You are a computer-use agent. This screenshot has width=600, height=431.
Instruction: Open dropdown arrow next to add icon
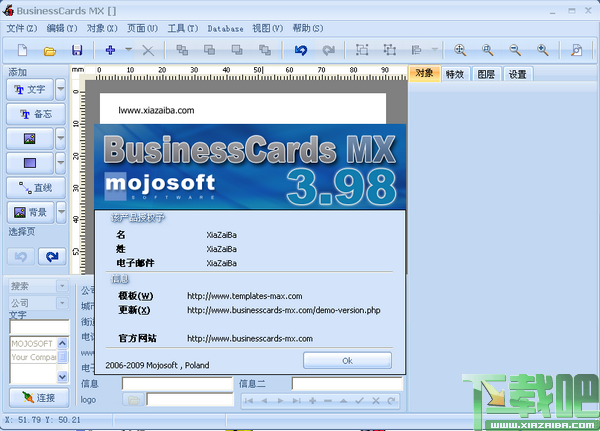click(129, 50)
